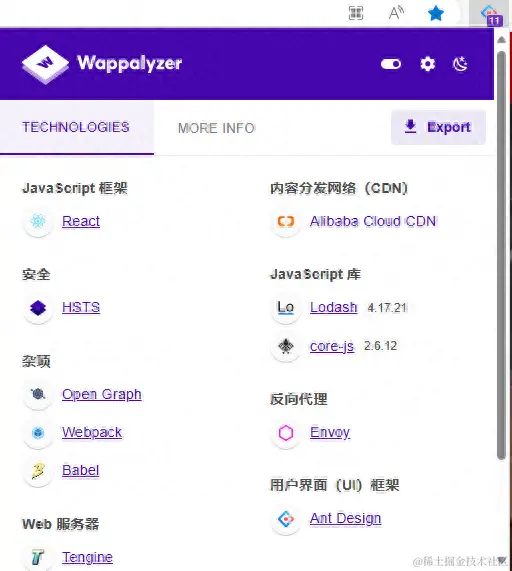Click the scrollbar up arrow
Viewport: 512px width, 571px height.
click(x=501, y=40)
